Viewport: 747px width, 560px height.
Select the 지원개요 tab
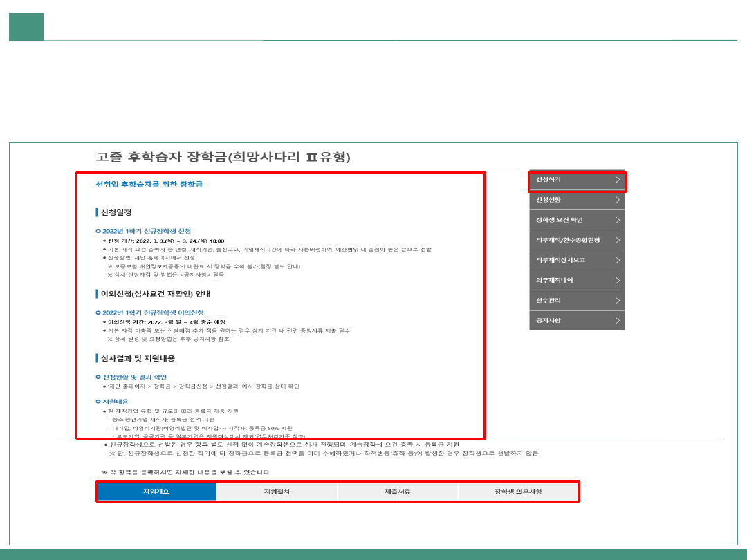(x=156, y=492)
